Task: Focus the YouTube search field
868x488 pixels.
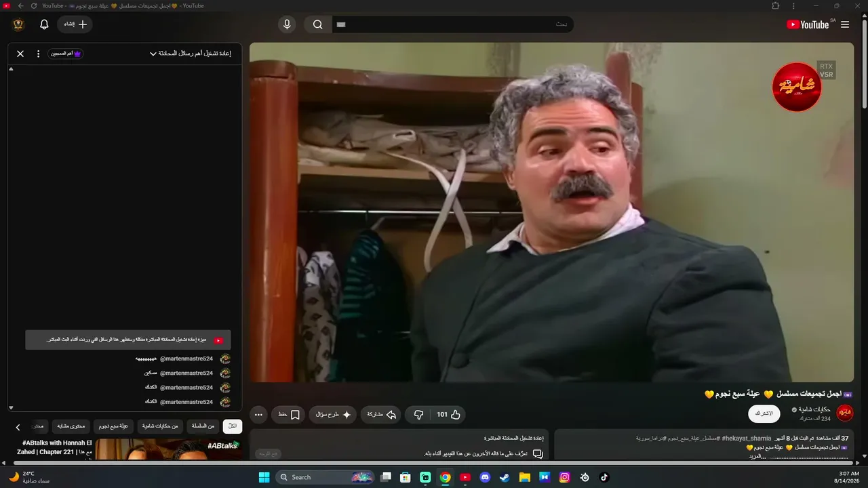Action: [x=453, y=24]
